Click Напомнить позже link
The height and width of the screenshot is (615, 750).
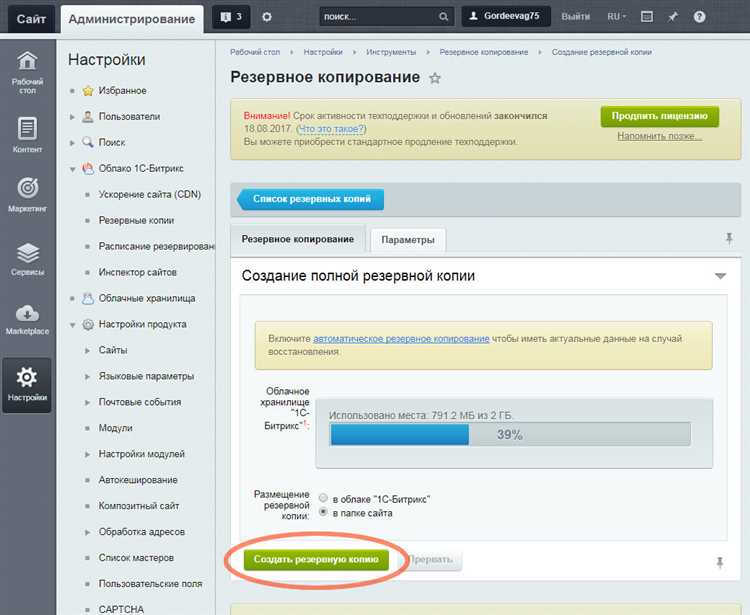pos(660,136)
